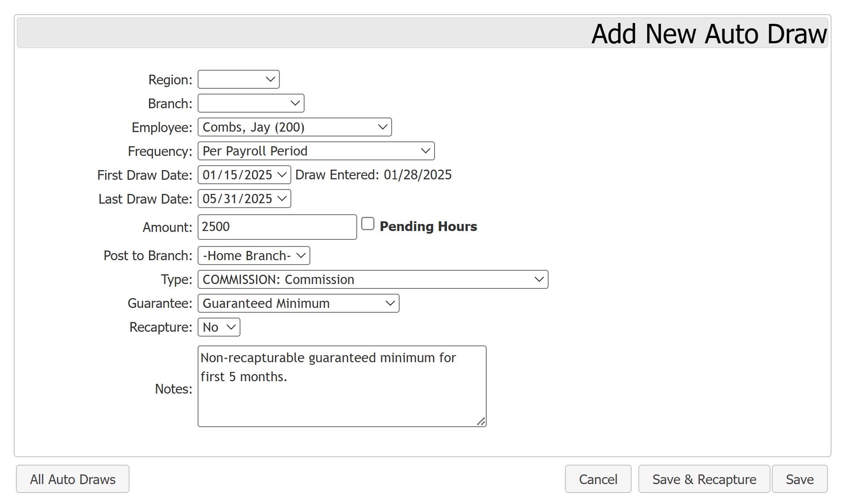Open the Frequency dropdown set to Per Payroll Period
This screenshot has width=843, height=504.
pos(316,151)
